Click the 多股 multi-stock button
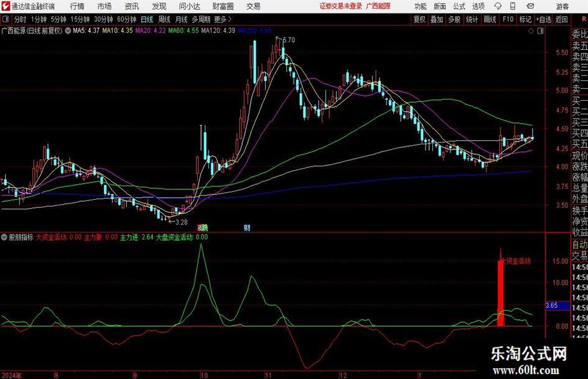 454,19
